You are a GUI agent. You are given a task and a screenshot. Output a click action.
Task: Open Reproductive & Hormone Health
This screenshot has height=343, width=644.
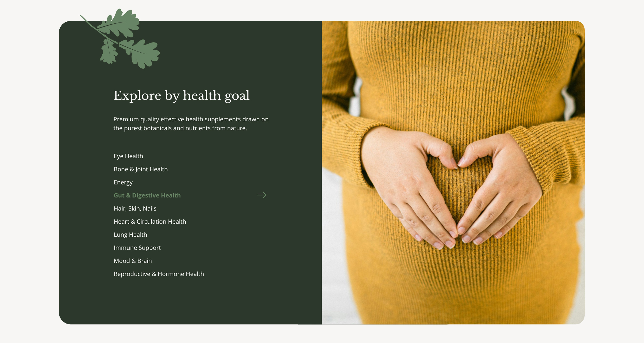coord(159,274)
